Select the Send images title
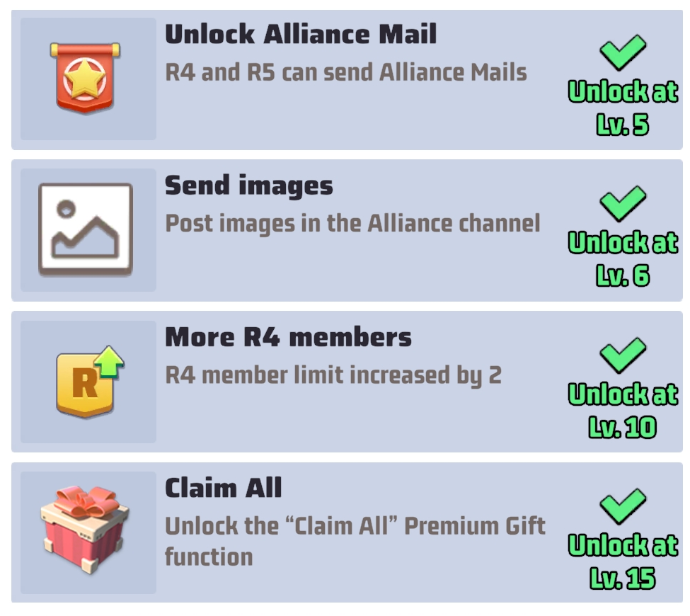 (x=249, y=186)
